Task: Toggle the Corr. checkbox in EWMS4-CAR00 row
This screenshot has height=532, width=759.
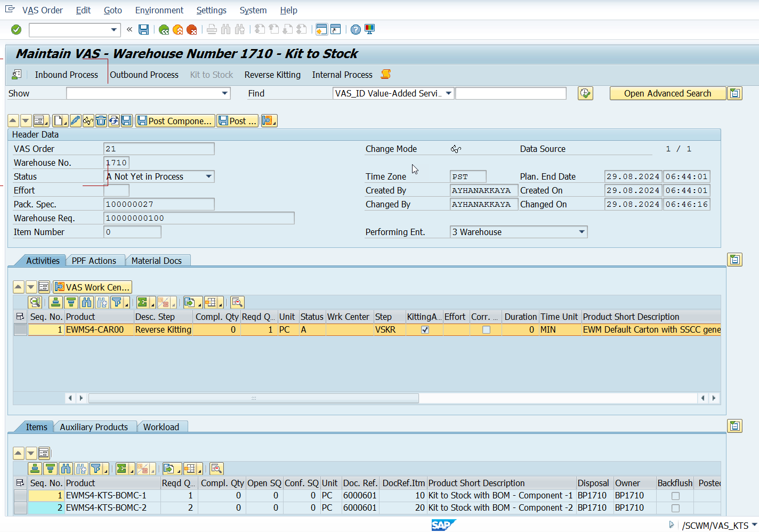Action: (486, 329)
